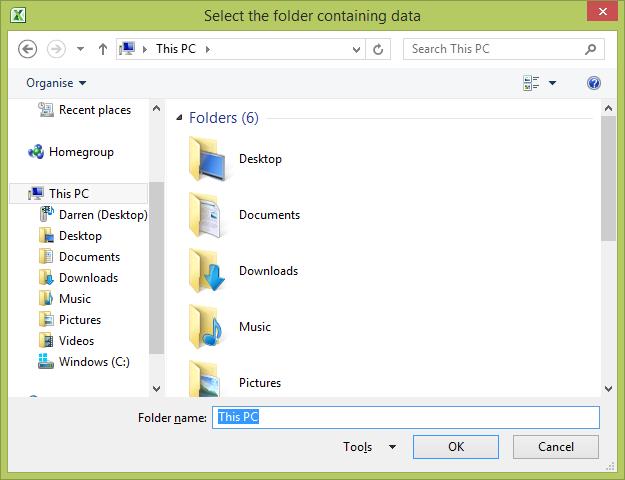The height and width of the screenshot is (480, 625).
Task: Select This PC in navigation pane
Action: [x=79, y=193]
